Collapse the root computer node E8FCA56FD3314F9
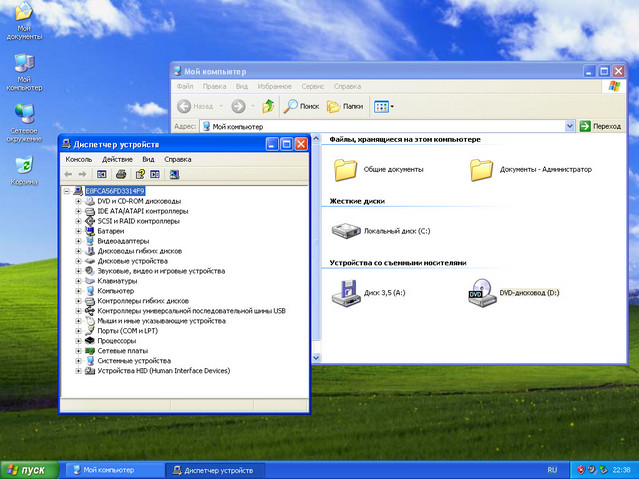The image size is (639, 480). click(67, 191)
